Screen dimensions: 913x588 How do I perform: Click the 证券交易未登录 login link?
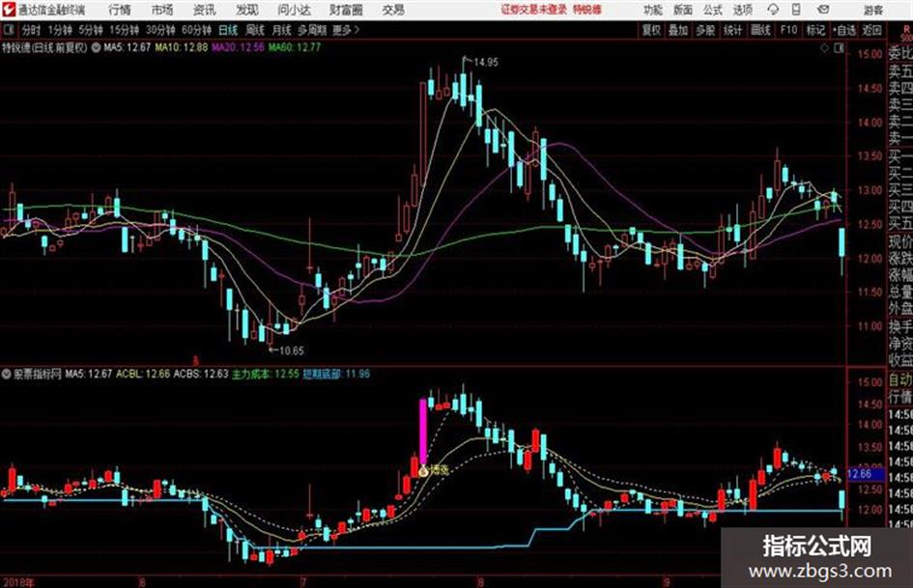(533, 10)
